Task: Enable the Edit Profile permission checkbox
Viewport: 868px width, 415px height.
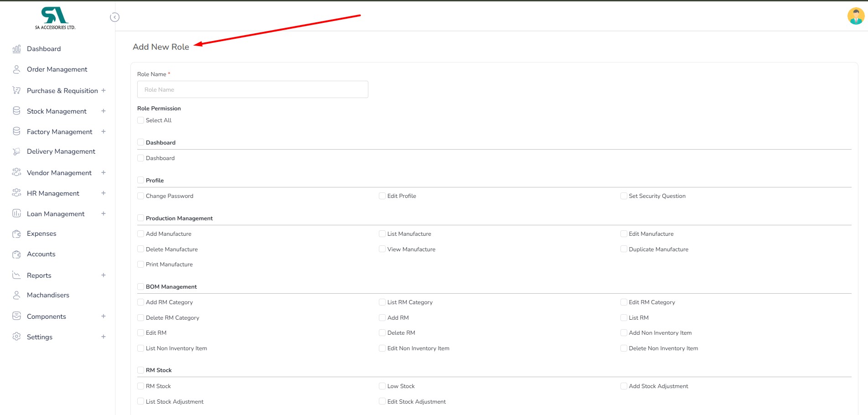Action: 382,196
